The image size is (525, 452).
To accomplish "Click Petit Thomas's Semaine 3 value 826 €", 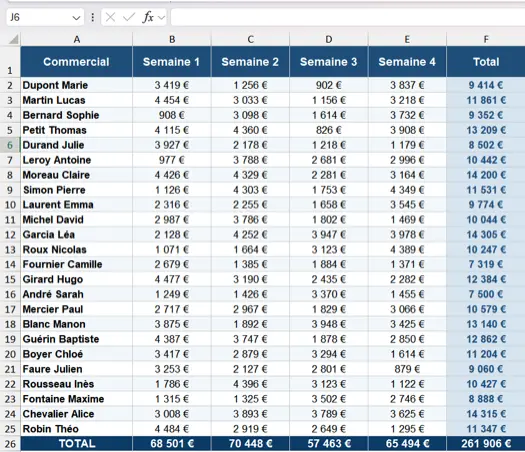I will [x=329, y=130].
